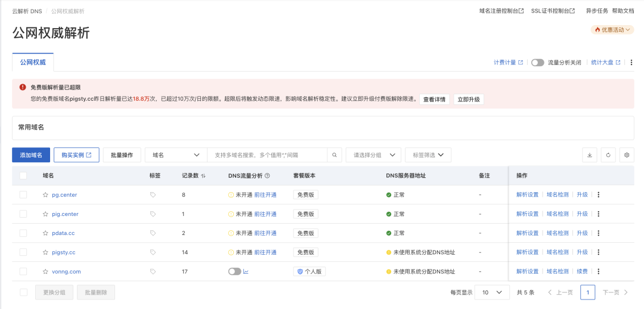Click 查看详情 in the warning banner
Viewport: 644px width, 309px height.
point(435,100)
